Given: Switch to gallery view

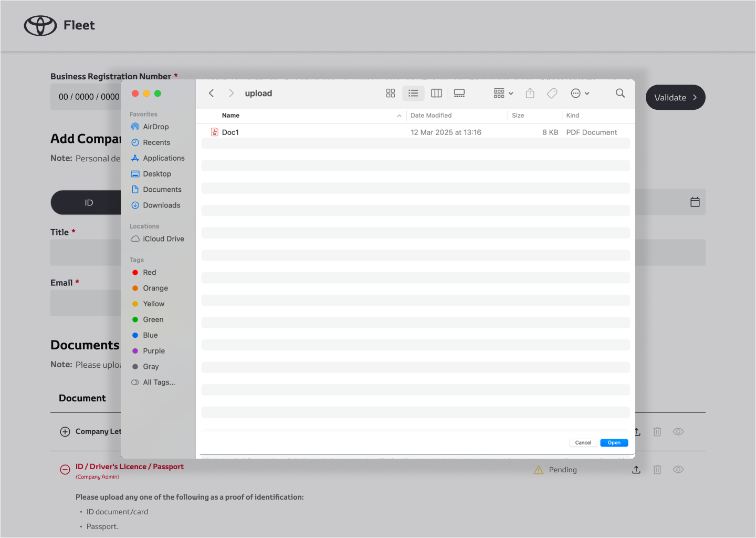Looking at the screenshot, I should 459,93.
